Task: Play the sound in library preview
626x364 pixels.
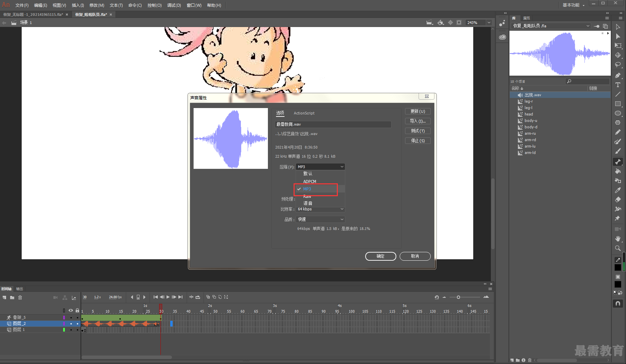Action: 608,33
